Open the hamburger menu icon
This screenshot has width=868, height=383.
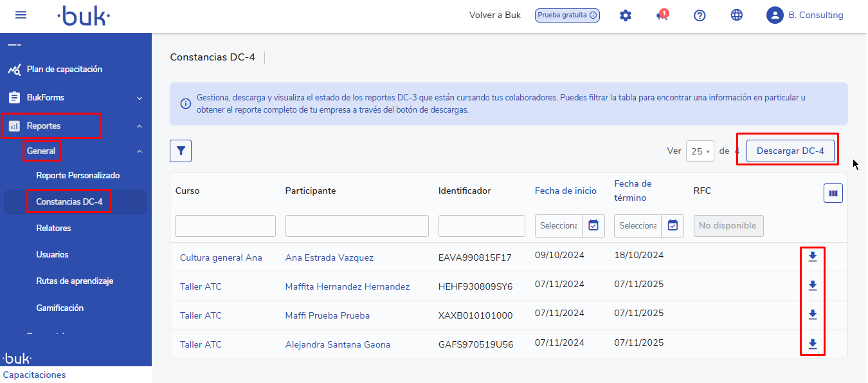[x=21, y=15]
